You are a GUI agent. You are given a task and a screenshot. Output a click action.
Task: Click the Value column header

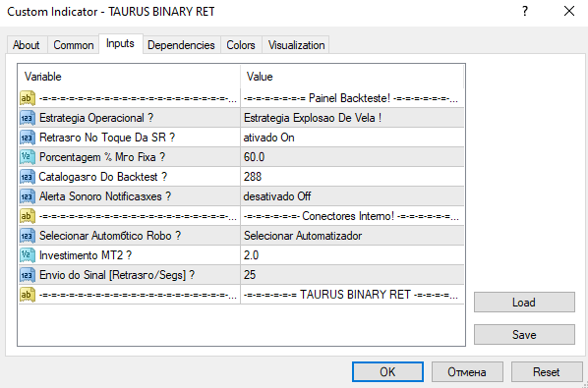352,77
